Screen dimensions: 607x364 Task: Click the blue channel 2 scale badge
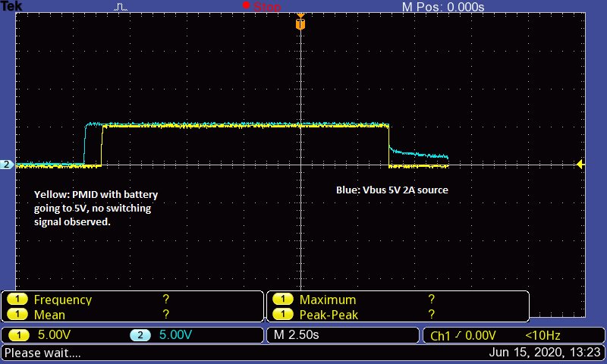140,335
